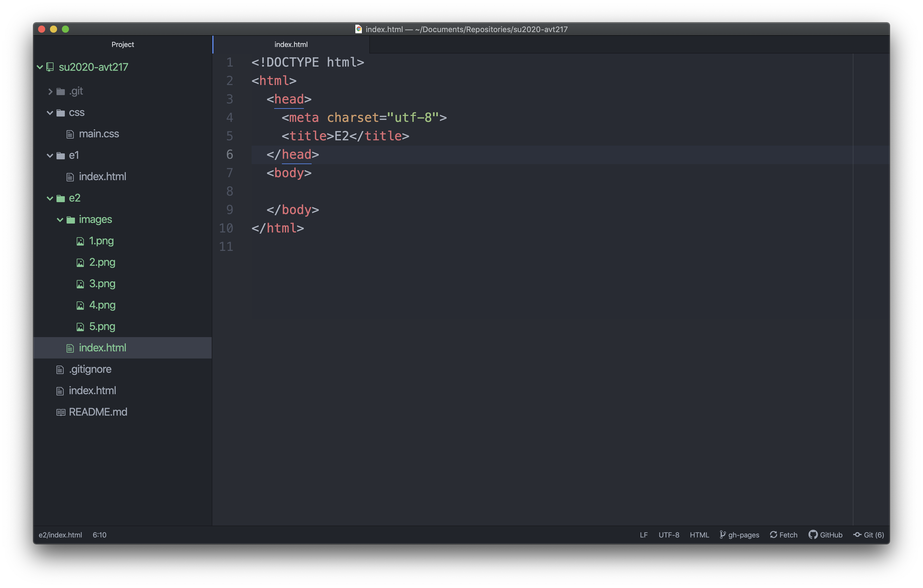This screenshot has height=588, width=923.
Task: Click the refresh icon beside Fetch
Action: tap(773, 535)
